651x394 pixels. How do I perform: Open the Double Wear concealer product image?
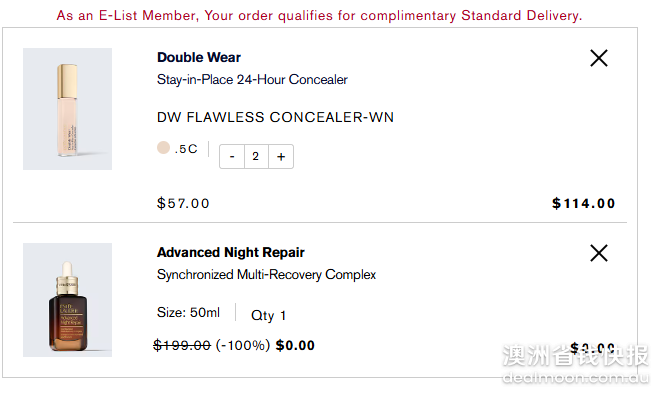pyautogui.click(x=67, y=109)
